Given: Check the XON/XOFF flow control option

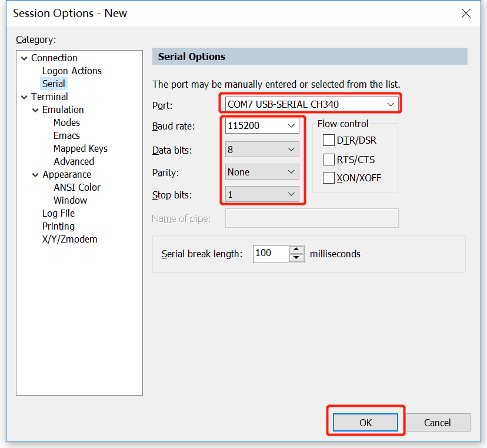Looking at the screenshot, I should pos(329,178).
